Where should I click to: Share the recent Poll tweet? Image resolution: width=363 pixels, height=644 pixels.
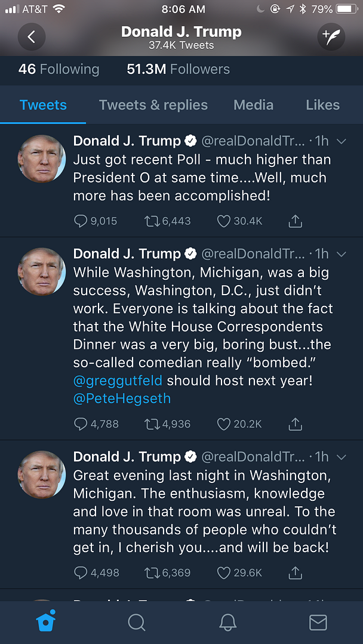click(295, 221)
